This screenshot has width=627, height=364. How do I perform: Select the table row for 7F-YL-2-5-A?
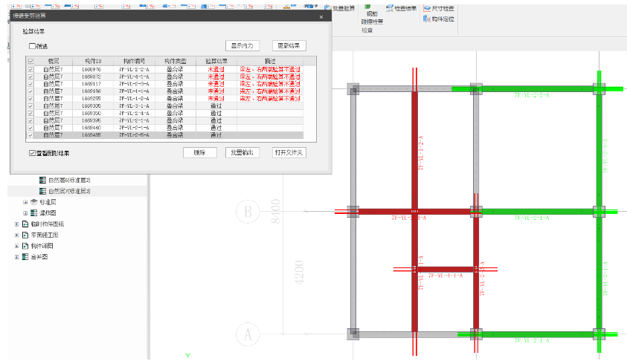click(134, 135)
